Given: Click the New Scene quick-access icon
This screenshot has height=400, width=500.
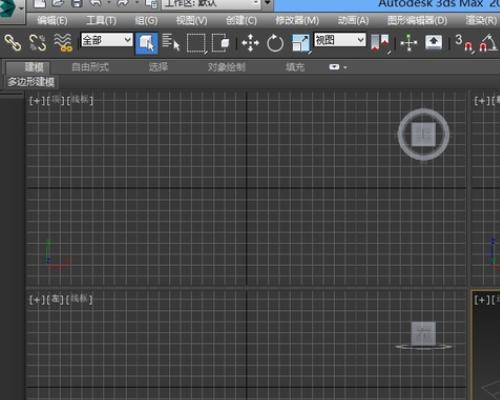Looking at the screenshot, I should pyautogui.click(x=40, y=3).
